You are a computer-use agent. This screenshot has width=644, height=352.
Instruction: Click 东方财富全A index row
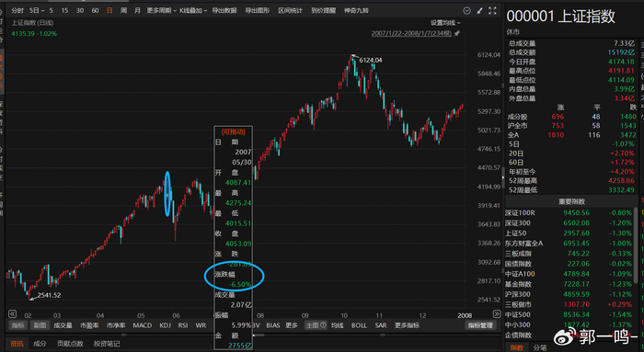coord(569,244)
